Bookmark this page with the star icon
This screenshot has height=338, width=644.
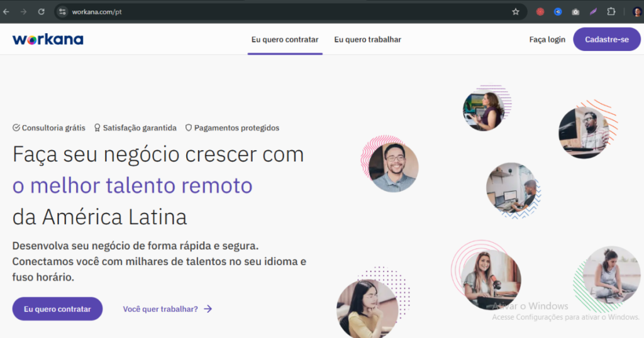pos(516,12)
